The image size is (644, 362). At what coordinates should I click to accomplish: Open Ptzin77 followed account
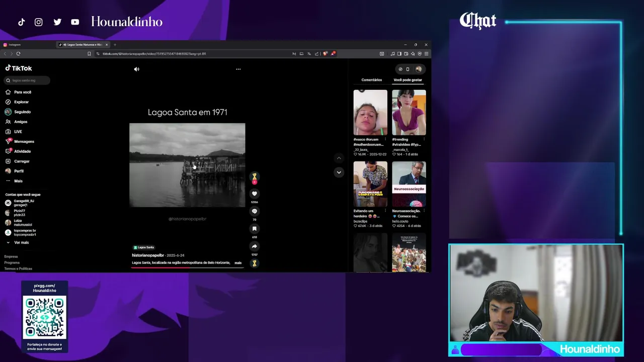(x=15, y=213)
